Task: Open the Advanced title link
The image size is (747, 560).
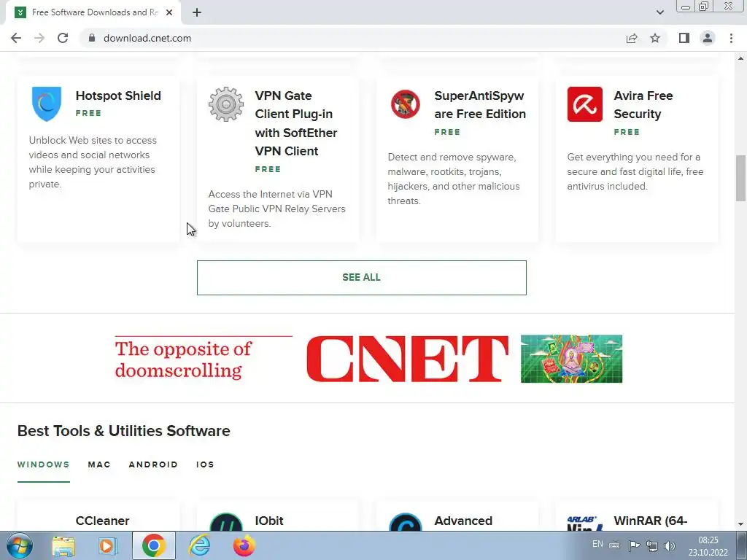Action: point(463,521)
